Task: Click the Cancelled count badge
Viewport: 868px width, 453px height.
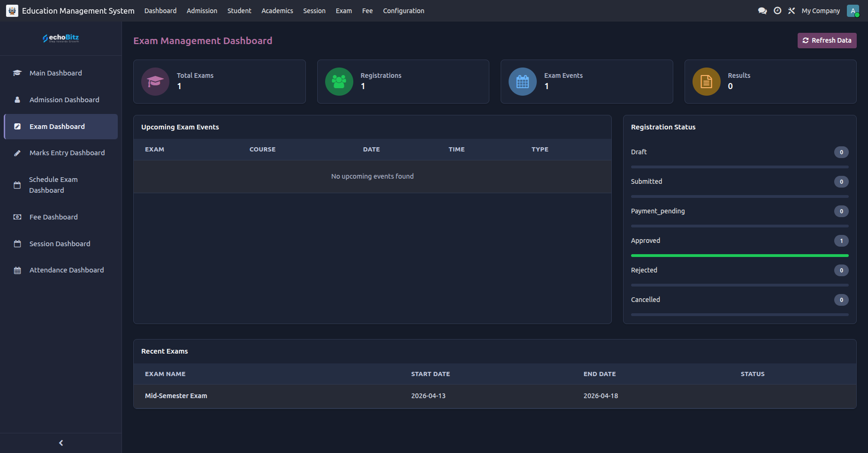Action: click(x=841, y=300)
